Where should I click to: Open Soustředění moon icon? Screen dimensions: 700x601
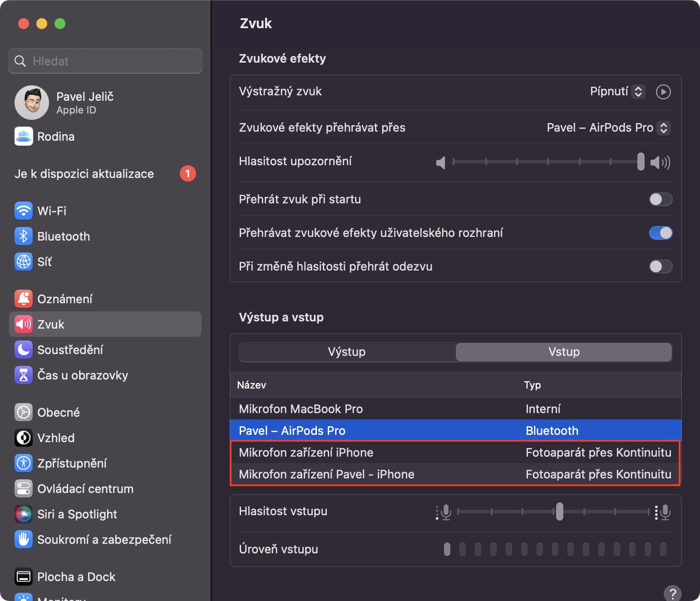[x=24, y=350]
